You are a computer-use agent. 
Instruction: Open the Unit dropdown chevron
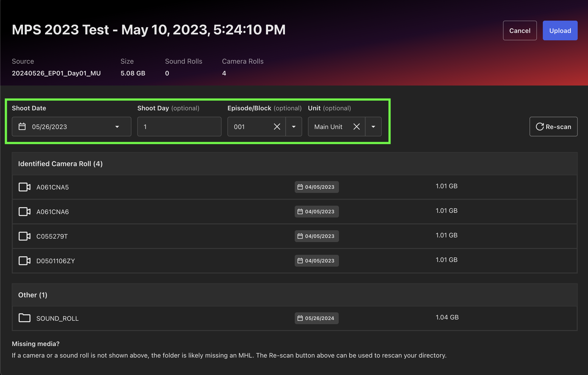point(373,127)
